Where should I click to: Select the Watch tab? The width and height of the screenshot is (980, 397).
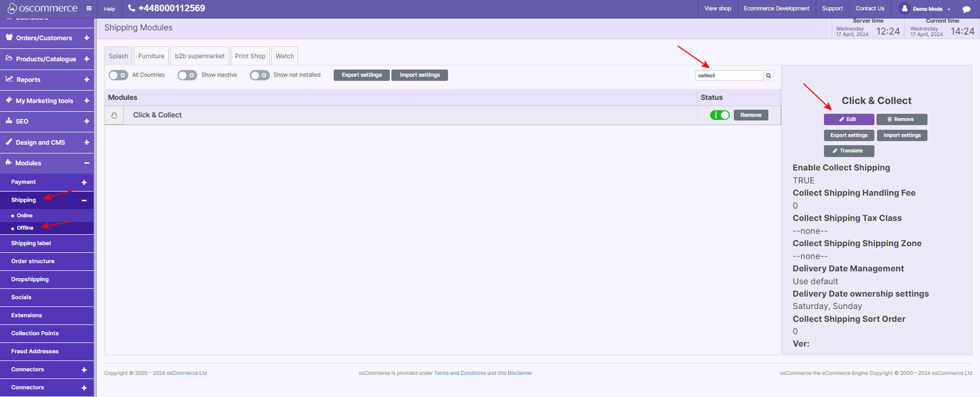point(285,56)
